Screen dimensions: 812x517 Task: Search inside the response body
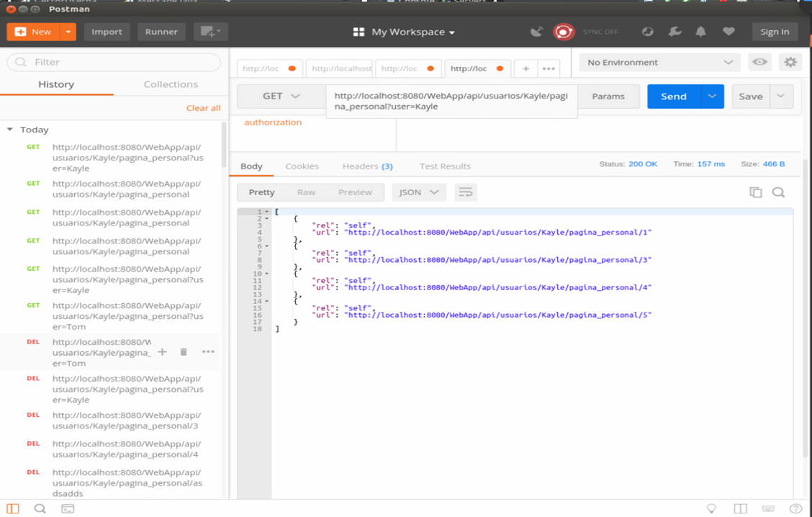[778, 192]
